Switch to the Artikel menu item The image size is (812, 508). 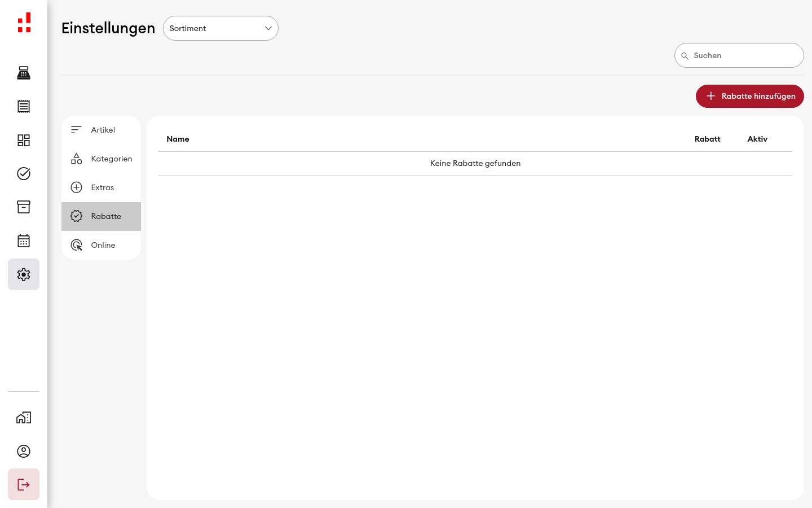point(101,130)
